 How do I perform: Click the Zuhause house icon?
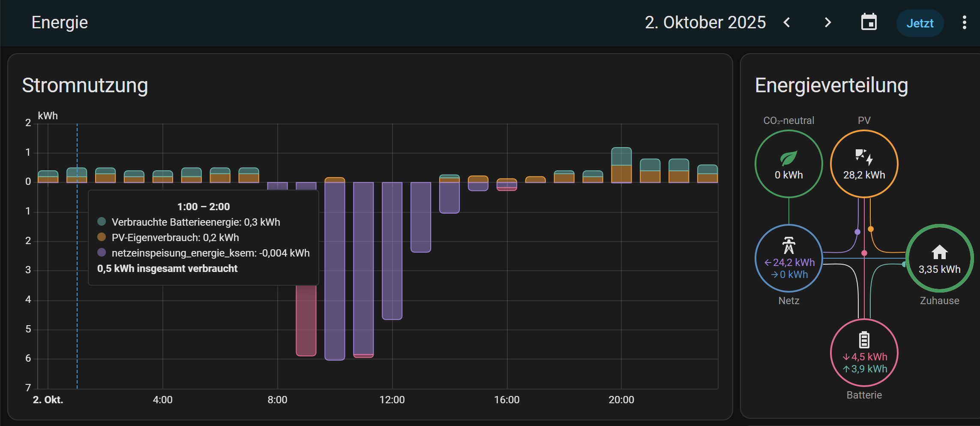click(939, 252)
